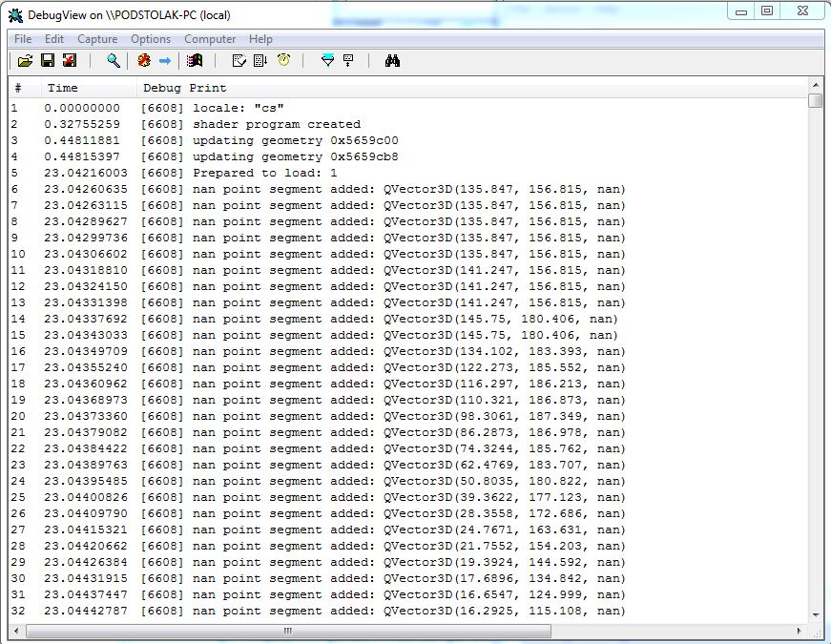The height and width of the screenshot is (644, 831).
Task: Click the Debug Print column header
Action: click(471, 88)
